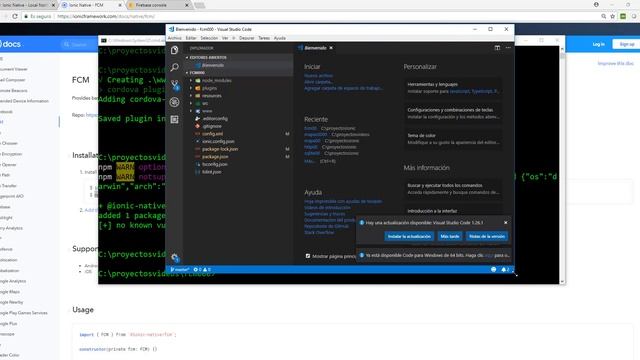
Task: Open the Tareas menu
Action: [264, 38]
